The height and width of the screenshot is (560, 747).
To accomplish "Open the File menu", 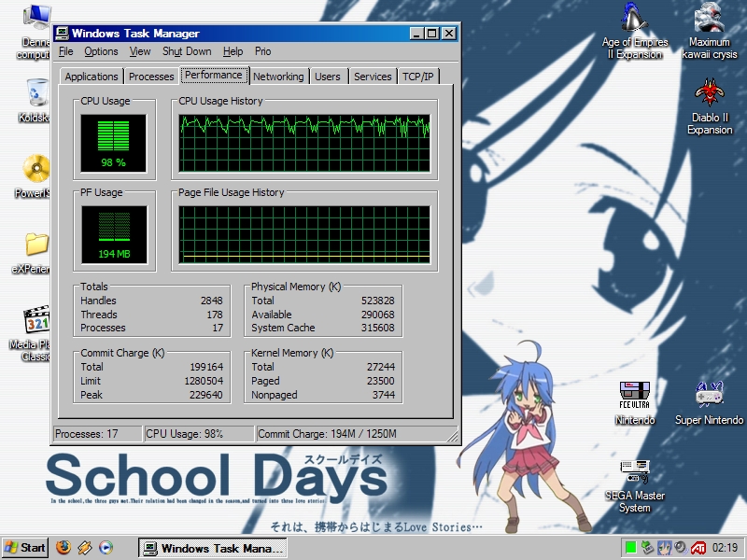I will pyautogui.click(x=65, y=51).
